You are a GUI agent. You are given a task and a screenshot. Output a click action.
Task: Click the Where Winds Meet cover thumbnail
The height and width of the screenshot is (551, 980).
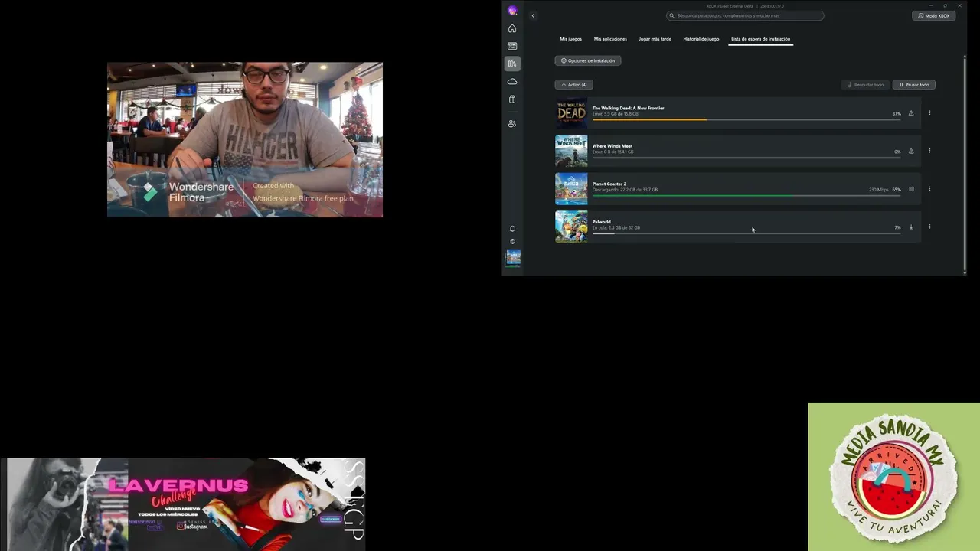pos(571,151)
